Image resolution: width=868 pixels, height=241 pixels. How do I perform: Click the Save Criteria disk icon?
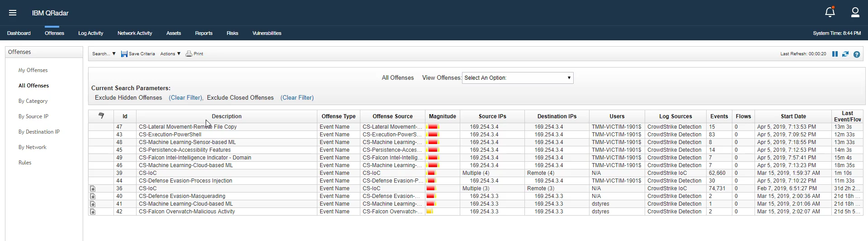[124, 54]
